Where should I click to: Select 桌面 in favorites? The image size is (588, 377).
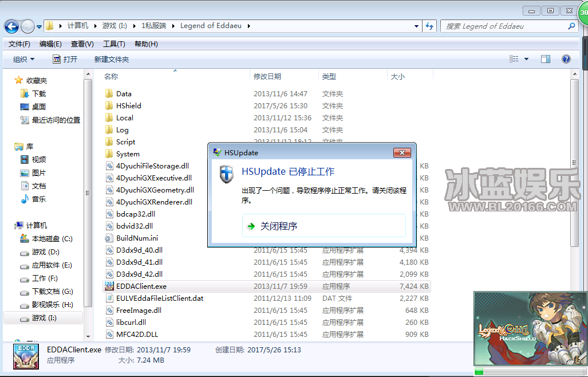[33, 107]
